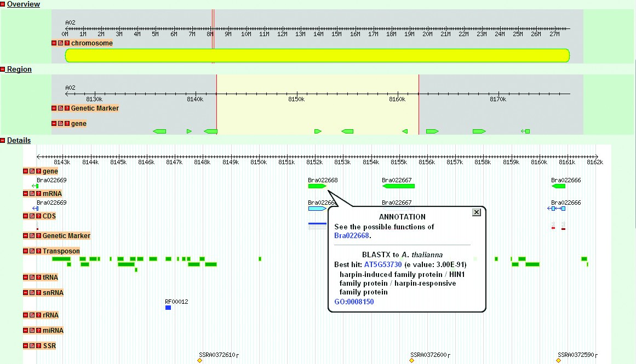This screenshot has height=364, width=636.
Task: Click share icon of the miRNA track
Action: [x=32, y=331]
